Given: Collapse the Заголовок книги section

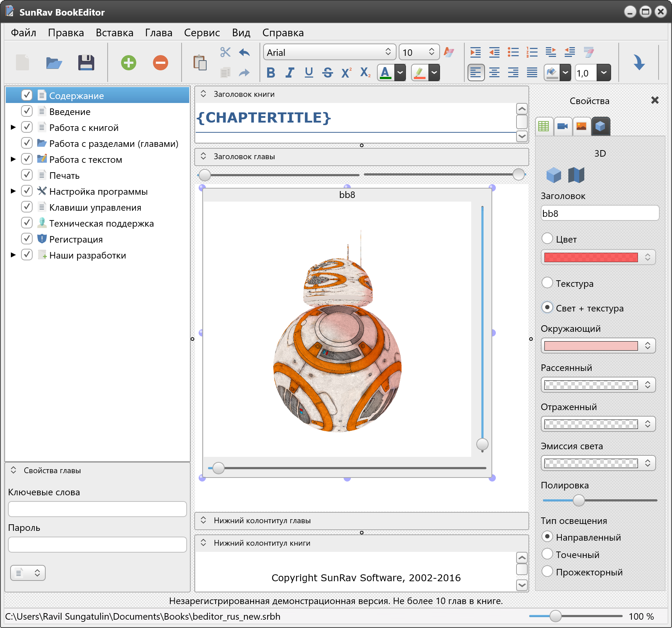Looking at the screenshot, I should pyautogui.click(x=203, y=94).
